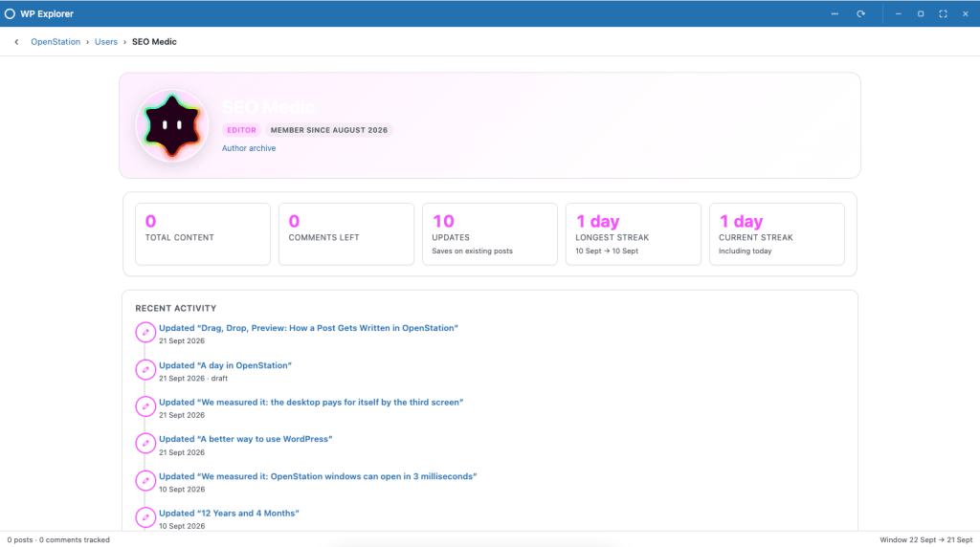
Task: Click 'Including today' caption
Action: pyautogui.click(x=745, y=251)
